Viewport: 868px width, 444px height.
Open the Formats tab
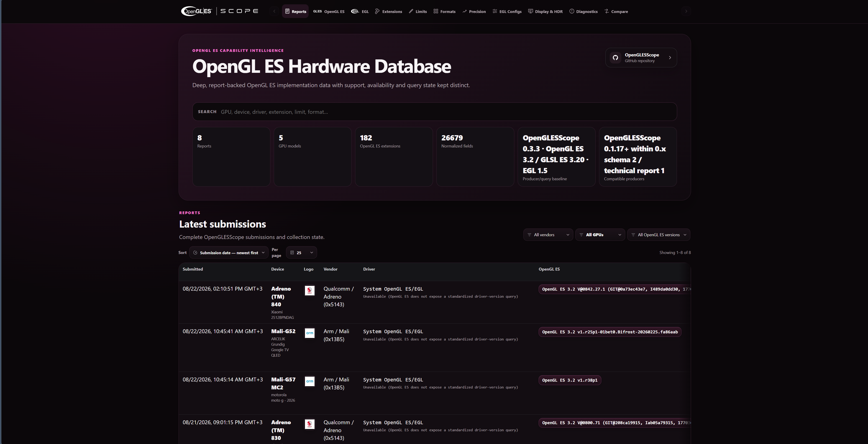[444, 11]
